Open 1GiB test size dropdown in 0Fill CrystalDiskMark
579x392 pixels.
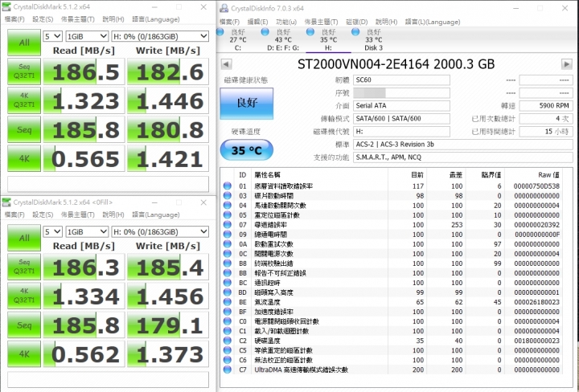pyautogui.click(x=87, y=231)
